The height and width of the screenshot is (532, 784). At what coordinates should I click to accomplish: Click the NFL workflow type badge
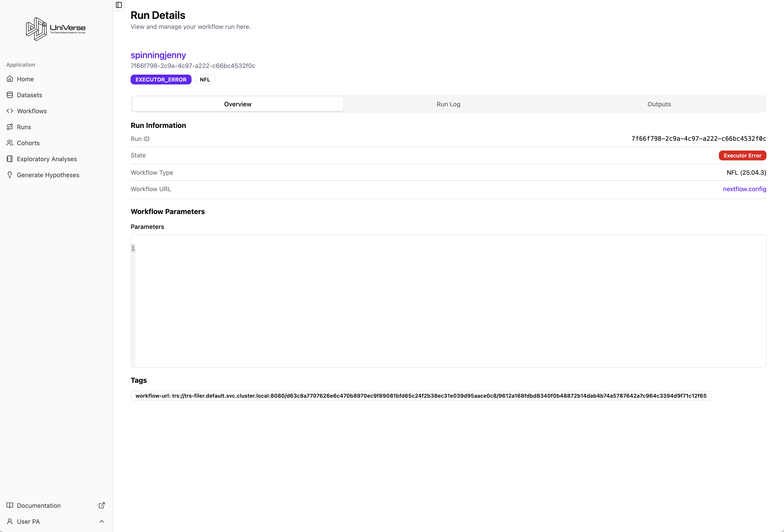[x=205, y=79]
